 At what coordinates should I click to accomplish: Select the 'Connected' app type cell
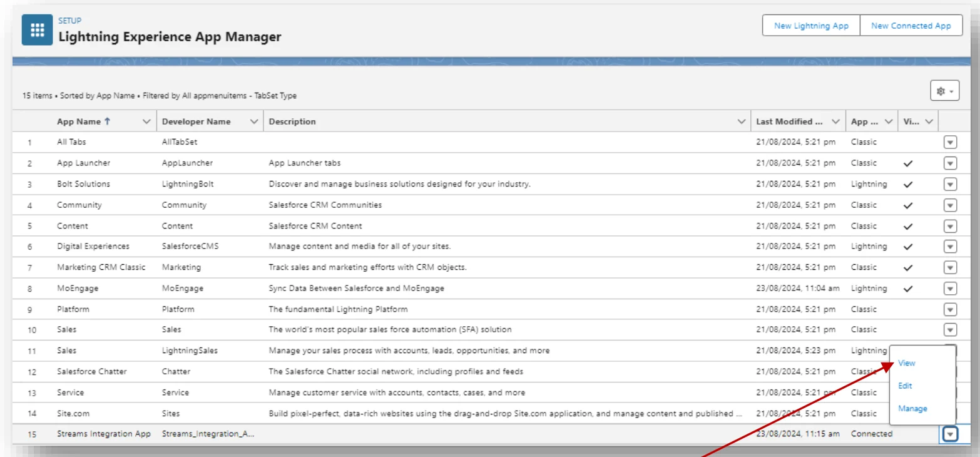[872, 434]
